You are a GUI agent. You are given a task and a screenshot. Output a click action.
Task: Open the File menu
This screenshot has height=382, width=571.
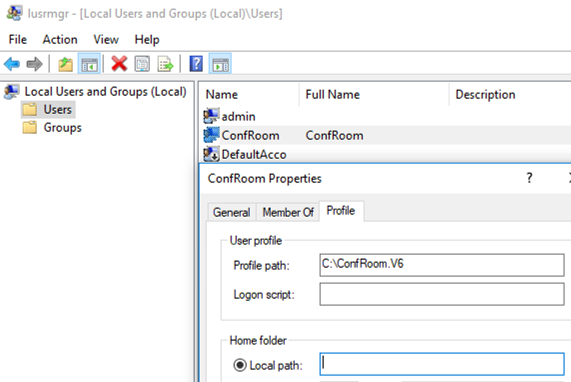[18, 39]
